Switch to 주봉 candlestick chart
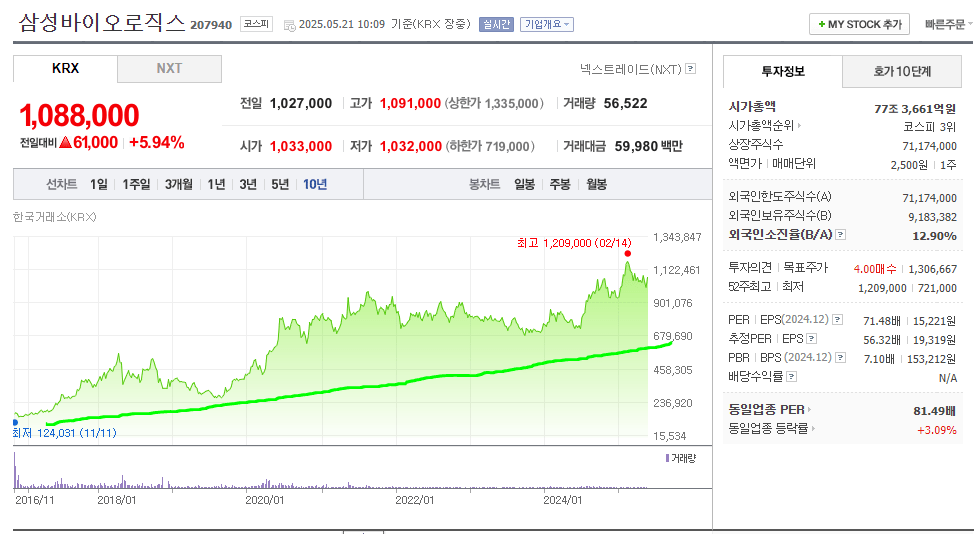 (560, 185)
